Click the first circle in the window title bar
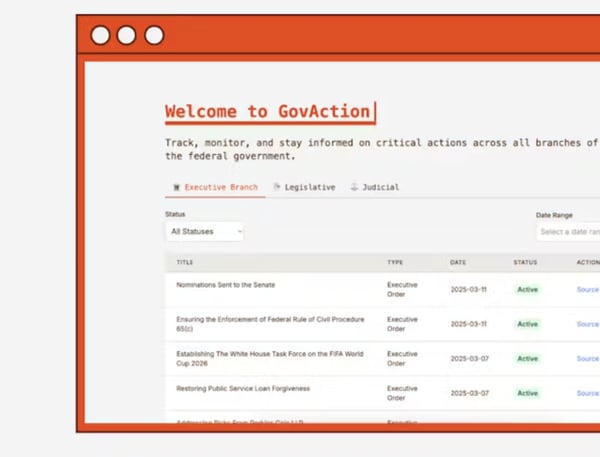600x457 pixels. (x=101, y=36)
